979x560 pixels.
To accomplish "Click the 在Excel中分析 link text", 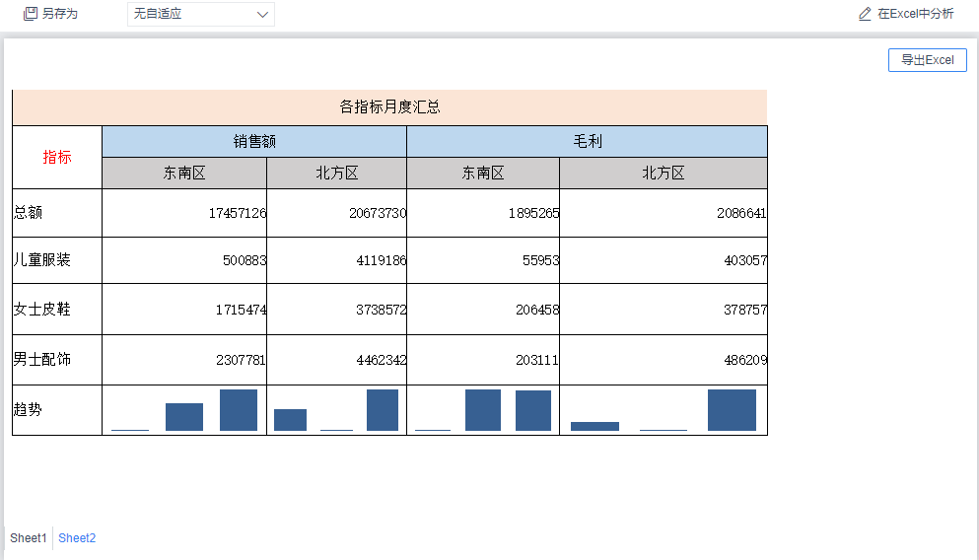I will [915, 14].
